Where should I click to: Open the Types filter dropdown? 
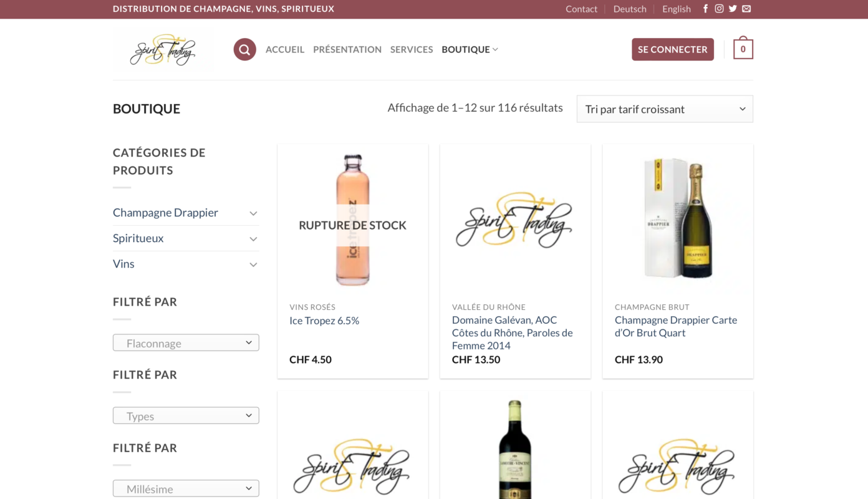click(186, 416)
